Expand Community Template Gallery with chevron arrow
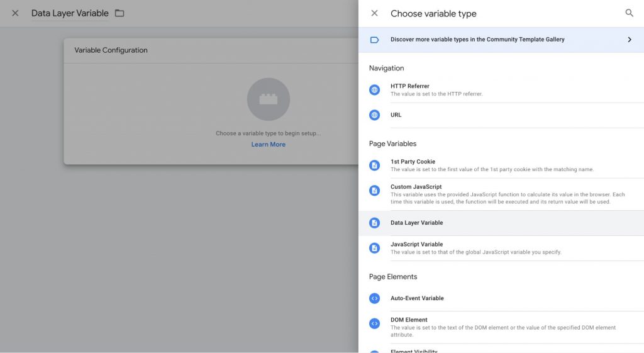This screenshot has width=644, height=353. click(629, 40)
